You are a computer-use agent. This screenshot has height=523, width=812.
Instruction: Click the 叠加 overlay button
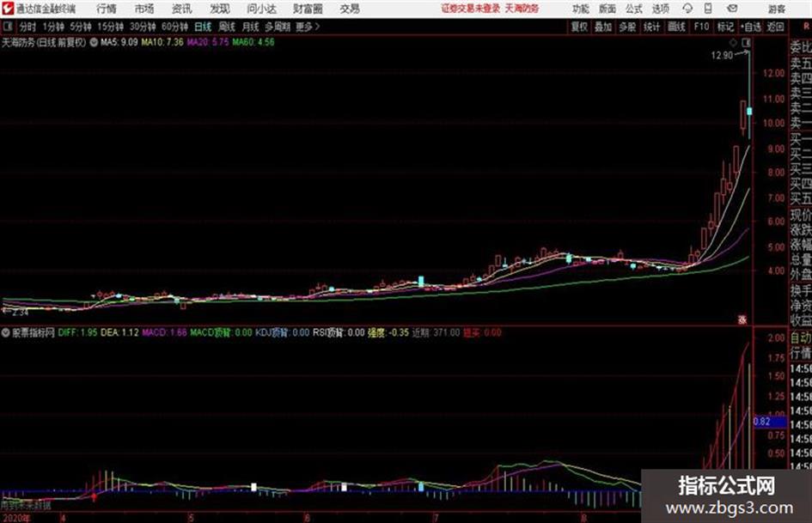click(603, 27)
